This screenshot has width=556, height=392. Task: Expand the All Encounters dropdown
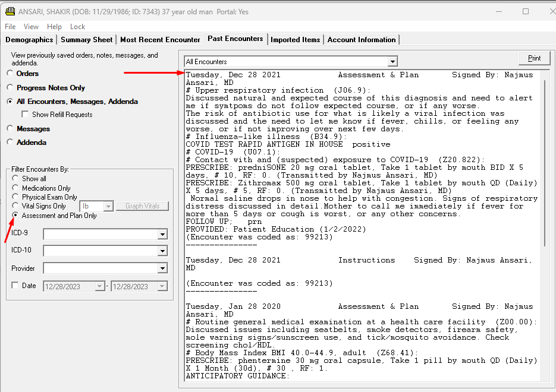[392, 62]
